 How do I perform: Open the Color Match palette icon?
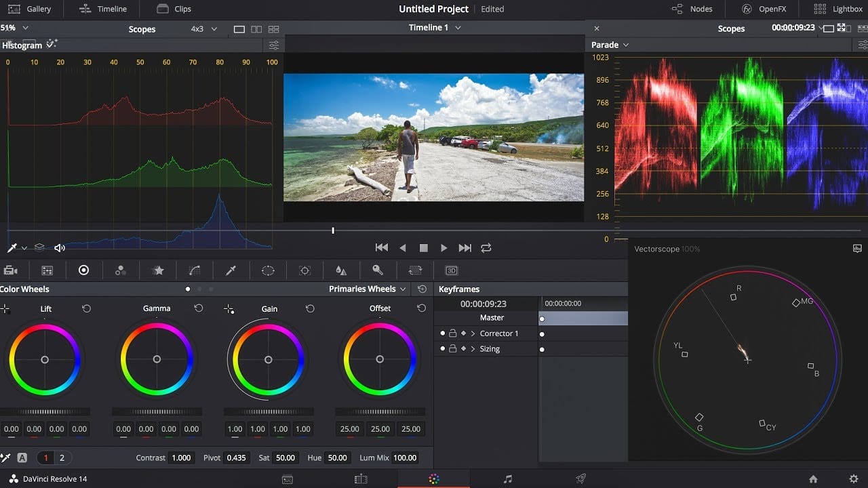click(47, 270)
